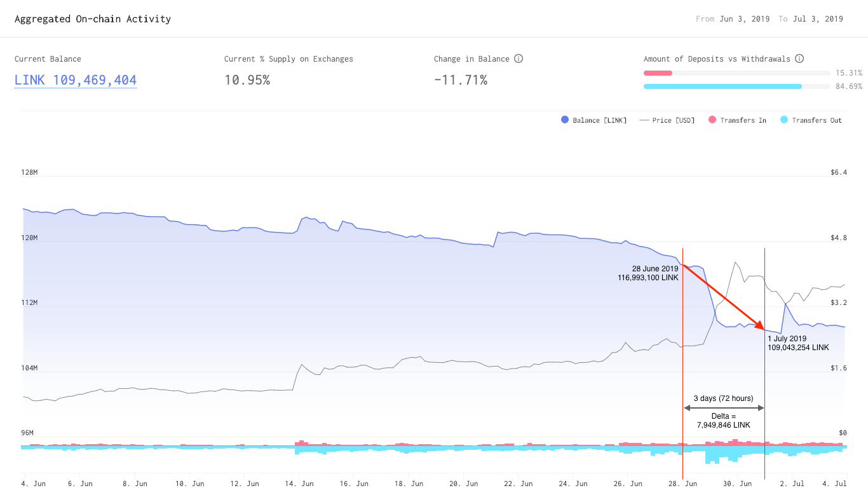Click the 20. Jun x-axis tick label
The image size is (868, 495).
464,484
